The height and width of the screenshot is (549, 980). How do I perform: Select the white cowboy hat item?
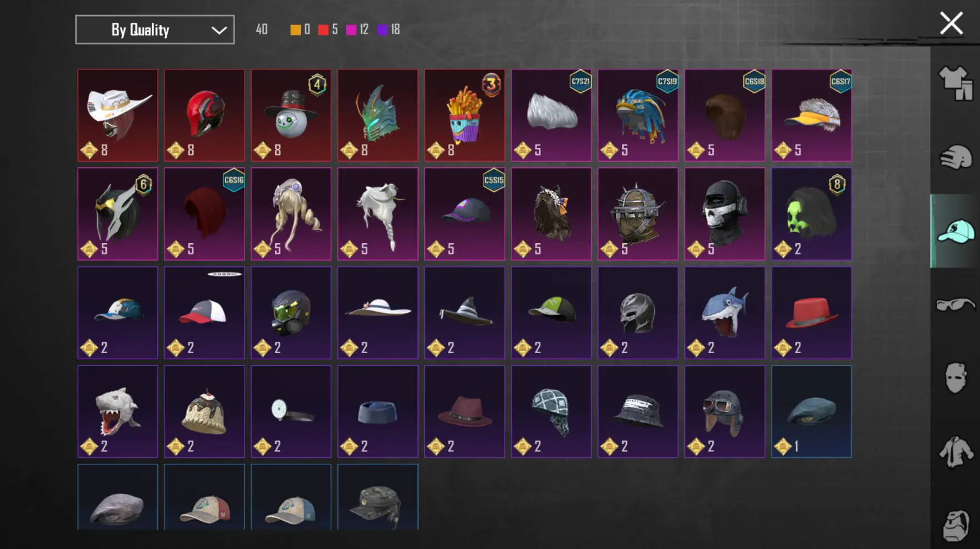(x=118, y=115)
